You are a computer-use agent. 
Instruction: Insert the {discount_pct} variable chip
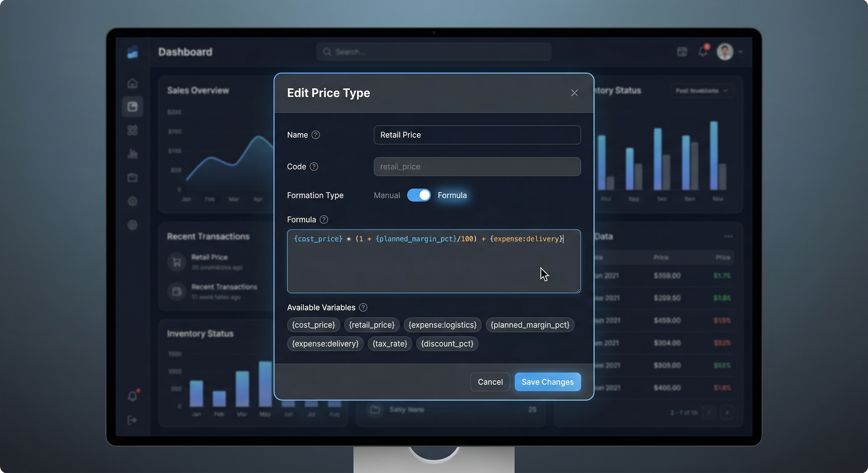coord(447,344)
